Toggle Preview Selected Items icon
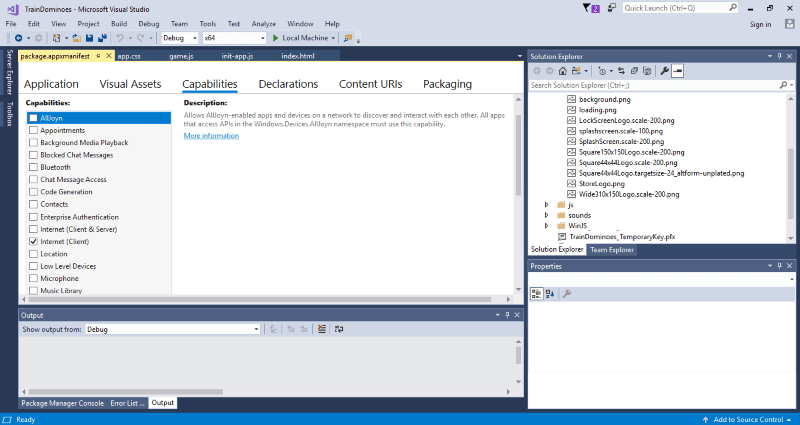800x425 pixels. 678,71
